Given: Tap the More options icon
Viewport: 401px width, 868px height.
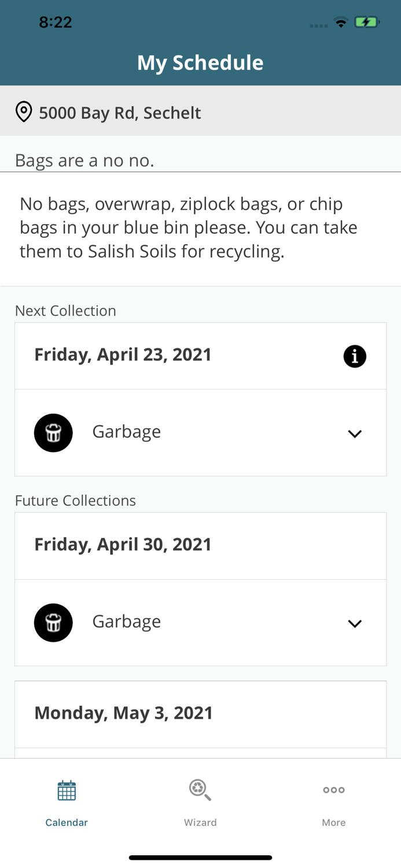Looking at the screenshot, I should 334,789.
